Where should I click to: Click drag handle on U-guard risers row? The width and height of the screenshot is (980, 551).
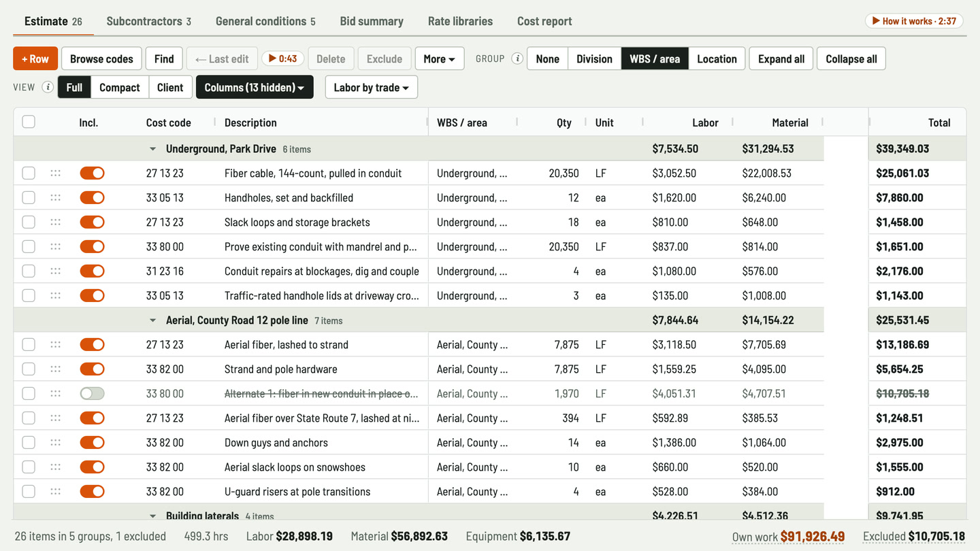coord(56,492)
